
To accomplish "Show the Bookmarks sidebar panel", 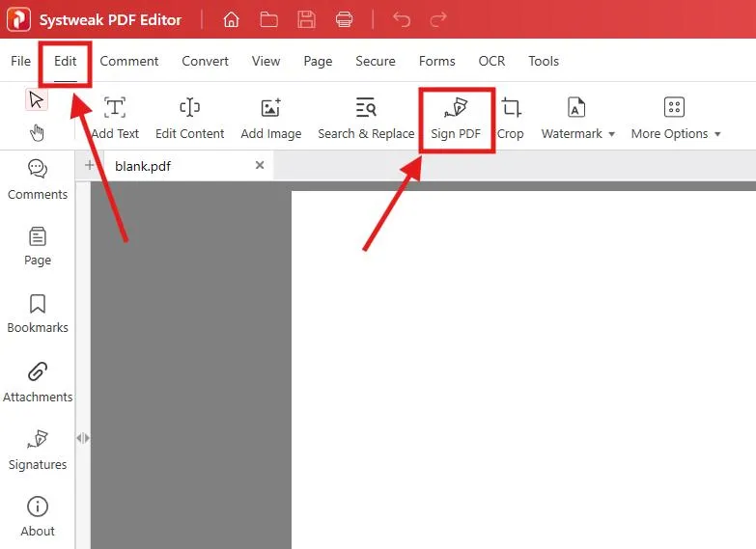I will (38, 314).
